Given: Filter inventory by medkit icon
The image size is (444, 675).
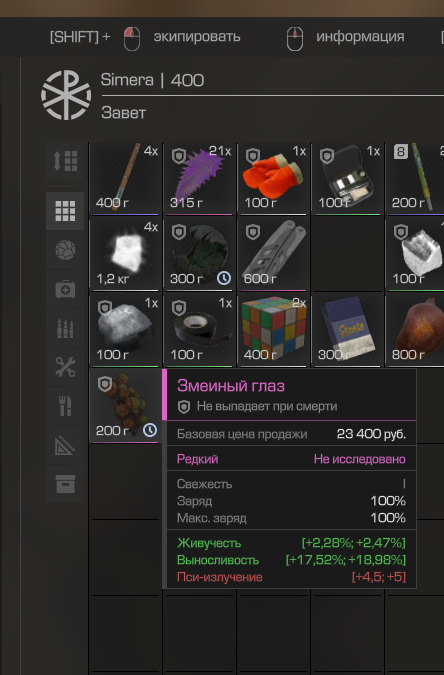Looking at the screenshot, I should (x=65, y=289).
